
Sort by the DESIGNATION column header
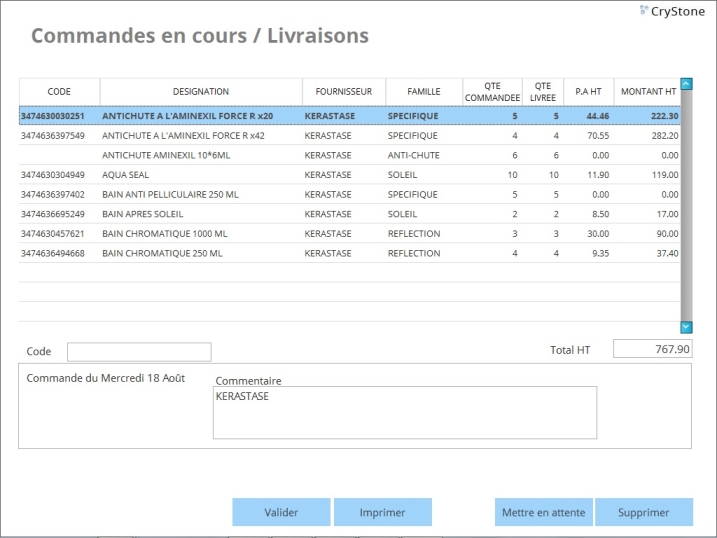201,91
